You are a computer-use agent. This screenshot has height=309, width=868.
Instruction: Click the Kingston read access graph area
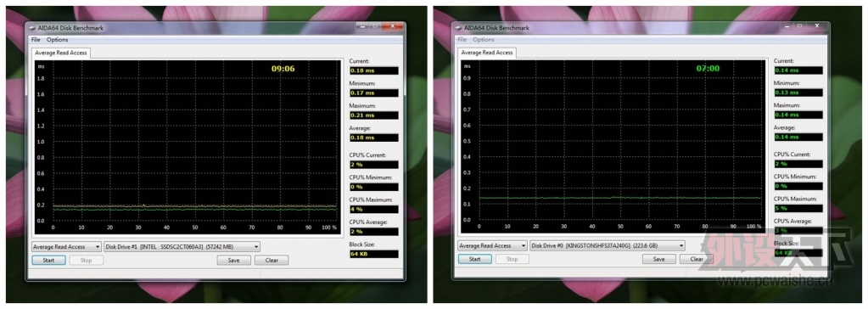(x=613, y=146)
